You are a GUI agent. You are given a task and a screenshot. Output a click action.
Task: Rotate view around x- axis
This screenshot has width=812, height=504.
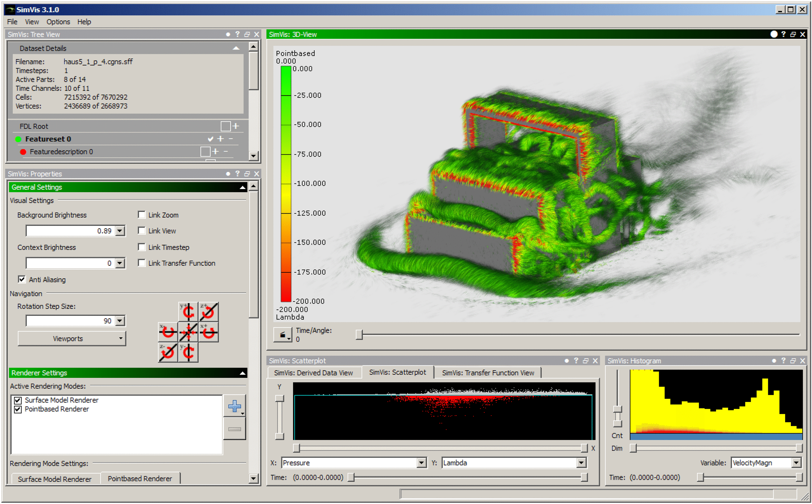point(168,332)
